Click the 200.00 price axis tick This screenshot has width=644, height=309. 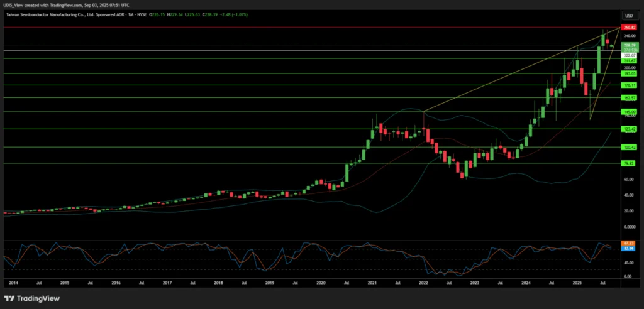[629, 67]
